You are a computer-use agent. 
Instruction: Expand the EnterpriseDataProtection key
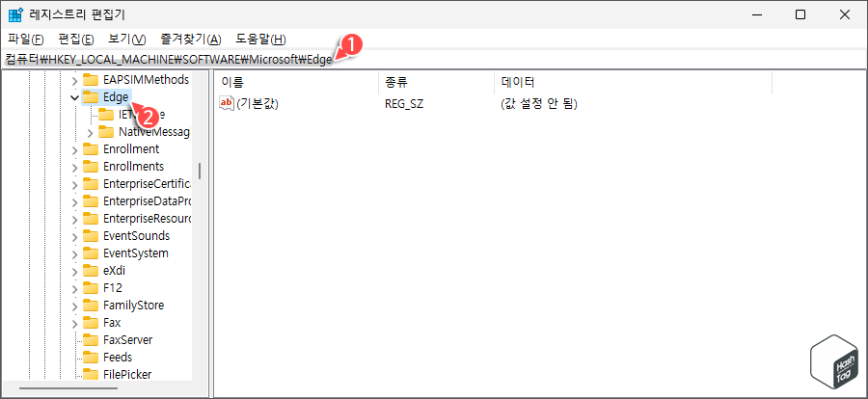75,201
